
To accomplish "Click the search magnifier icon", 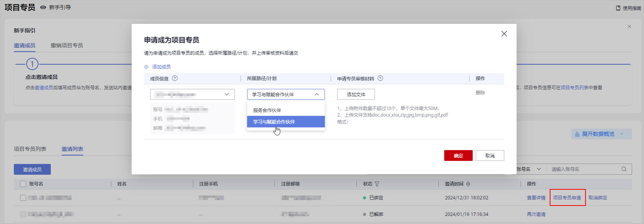I will 624,169.
